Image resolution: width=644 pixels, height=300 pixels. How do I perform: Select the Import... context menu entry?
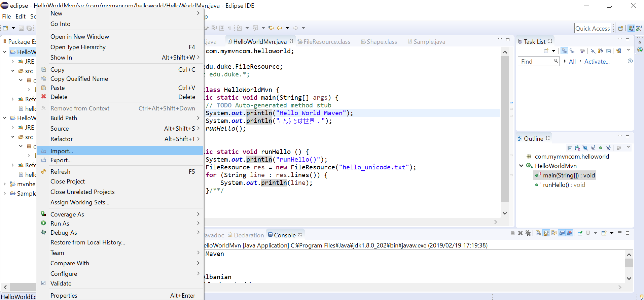(x=119, y=151)
